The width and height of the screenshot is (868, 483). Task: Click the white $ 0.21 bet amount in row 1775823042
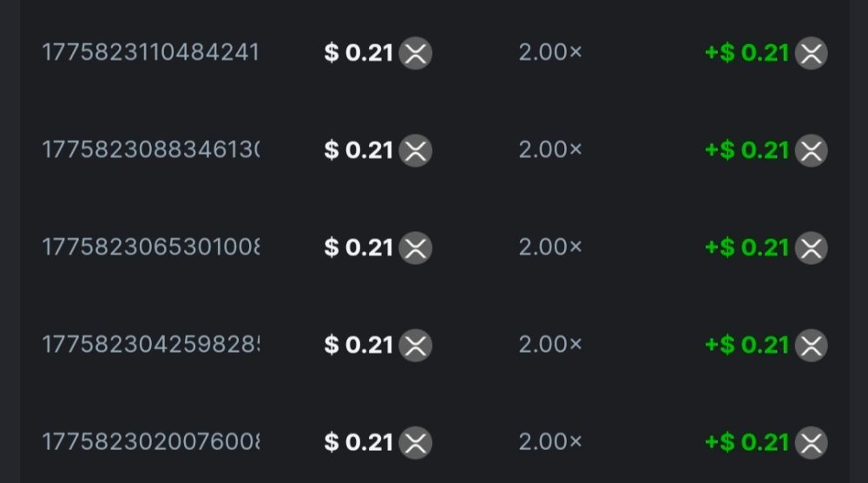click(359, 345)
